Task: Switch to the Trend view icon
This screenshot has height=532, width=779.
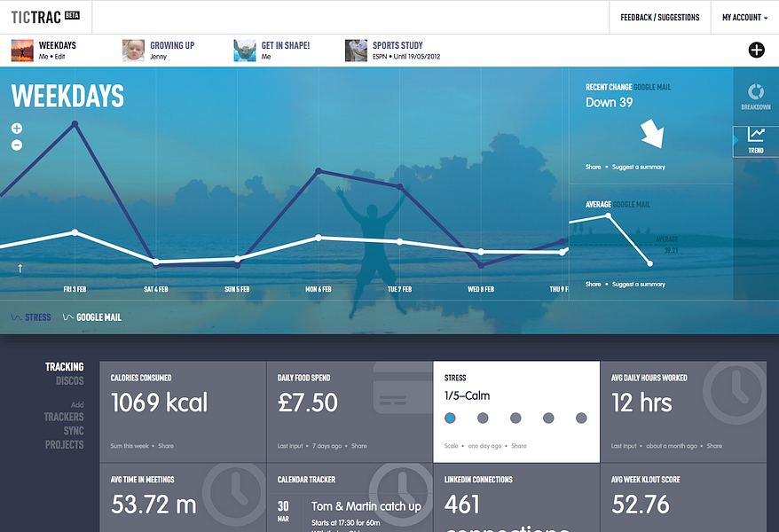Action: 756,141
